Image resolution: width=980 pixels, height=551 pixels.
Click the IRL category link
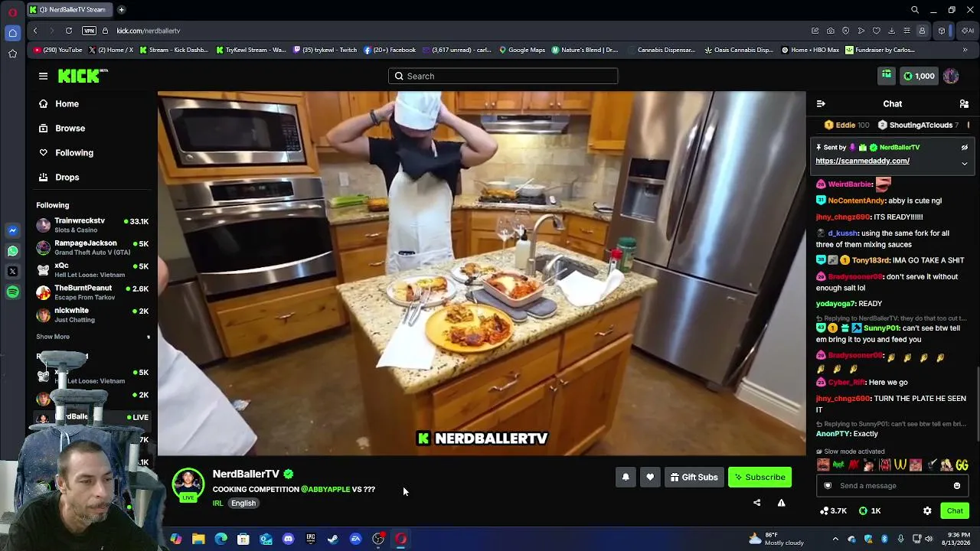point(217,504)
